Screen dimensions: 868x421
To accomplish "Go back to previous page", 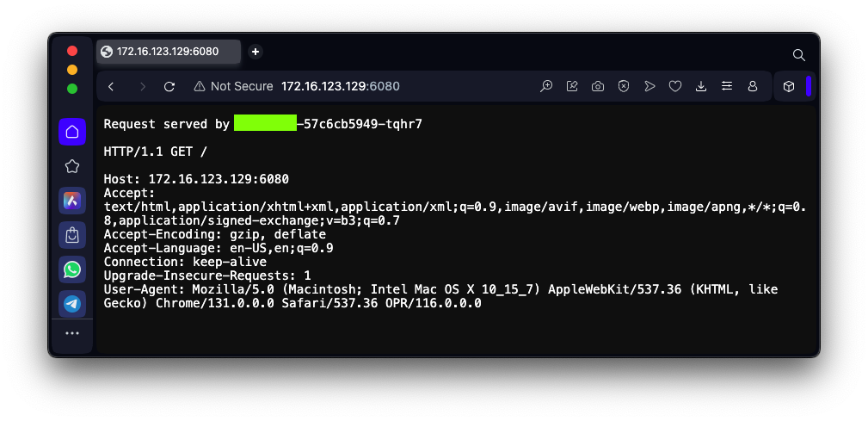I will point(111,86).
